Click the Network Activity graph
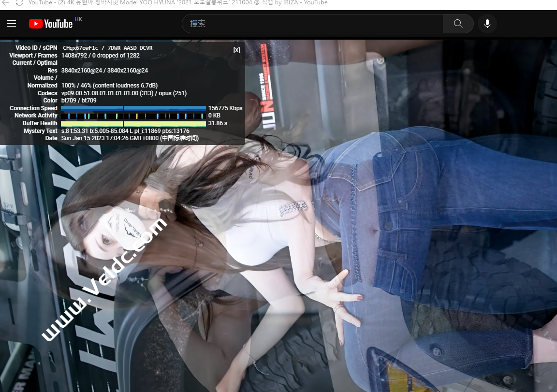 pyautogui.click(x=133, y=116)
